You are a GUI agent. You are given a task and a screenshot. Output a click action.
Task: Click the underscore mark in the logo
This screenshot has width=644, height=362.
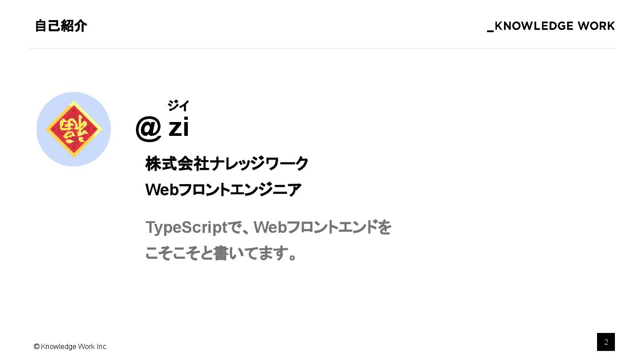click(x=490, y=31)
